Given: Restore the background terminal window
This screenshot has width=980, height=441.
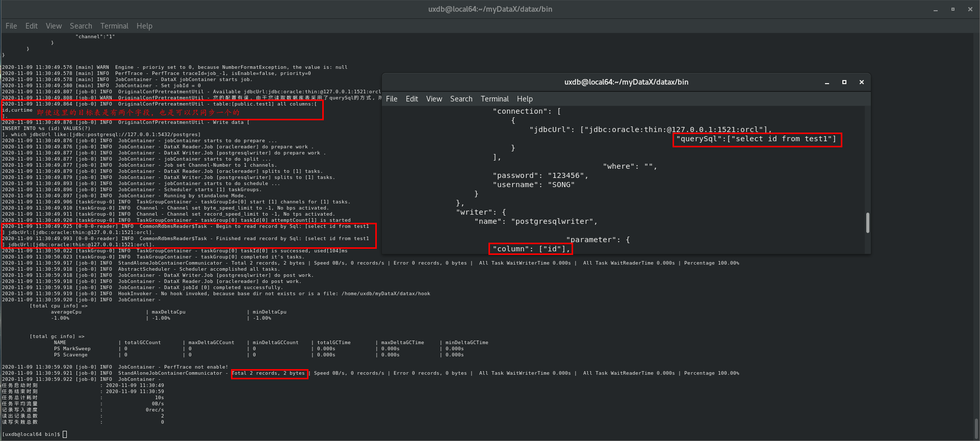Looking at the screenshot, I should [x=953, y=9].
